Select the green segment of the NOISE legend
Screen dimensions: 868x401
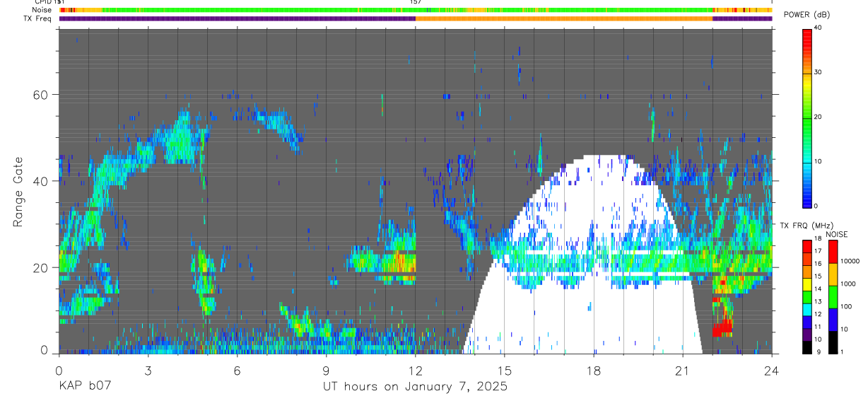833,297
